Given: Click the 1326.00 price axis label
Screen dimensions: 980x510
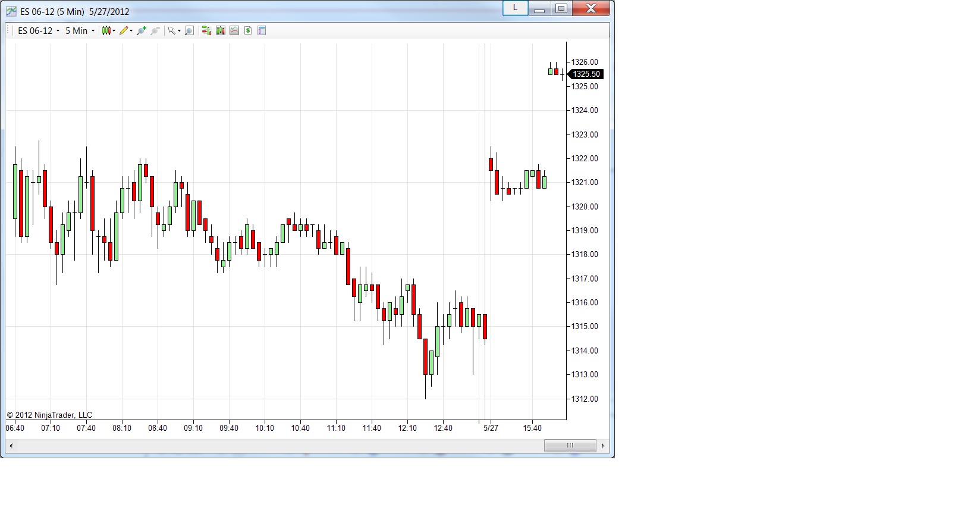Looking at the screenshot, I should pyautogui.click(x=585, y=62).
